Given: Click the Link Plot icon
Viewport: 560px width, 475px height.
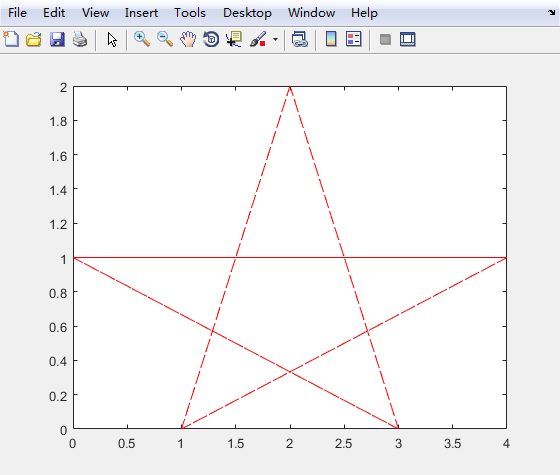Looking at the screenshot, I should tap(300, 39).
